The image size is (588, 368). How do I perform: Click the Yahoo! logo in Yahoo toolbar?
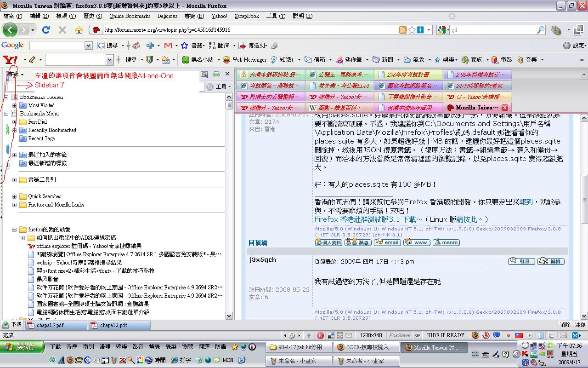point(10,60)
